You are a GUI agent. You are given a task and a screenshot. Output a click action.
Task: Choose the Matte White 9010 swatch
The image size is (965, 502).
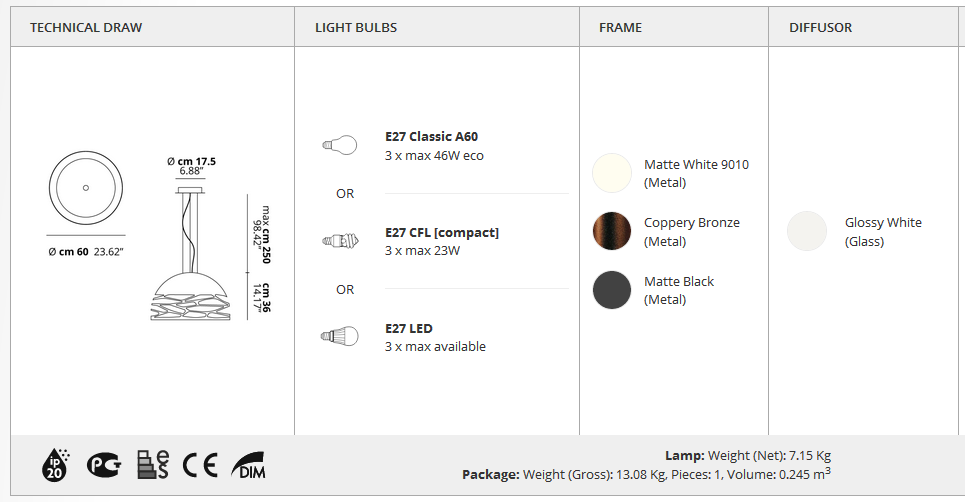(x=612, y=173)
